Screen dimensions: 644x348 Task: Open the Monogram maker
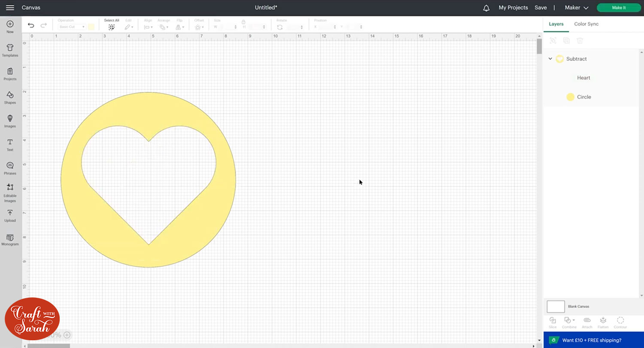[10, 240]
